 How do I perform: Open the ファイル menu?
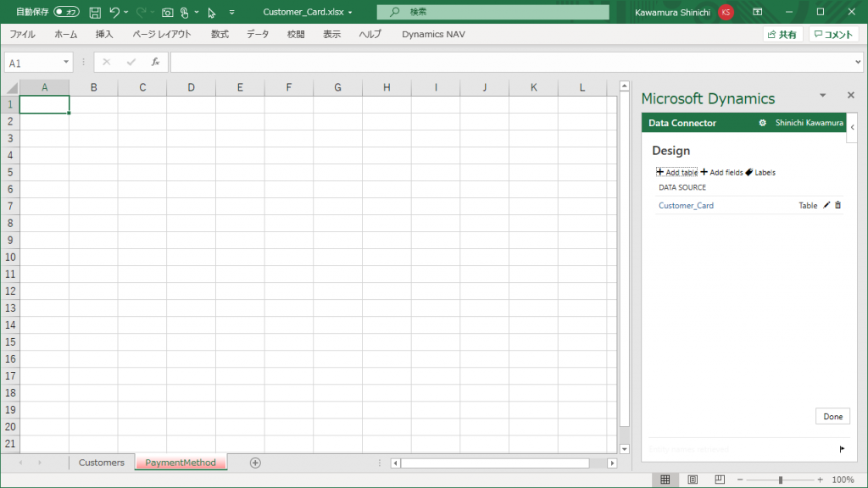23,34
